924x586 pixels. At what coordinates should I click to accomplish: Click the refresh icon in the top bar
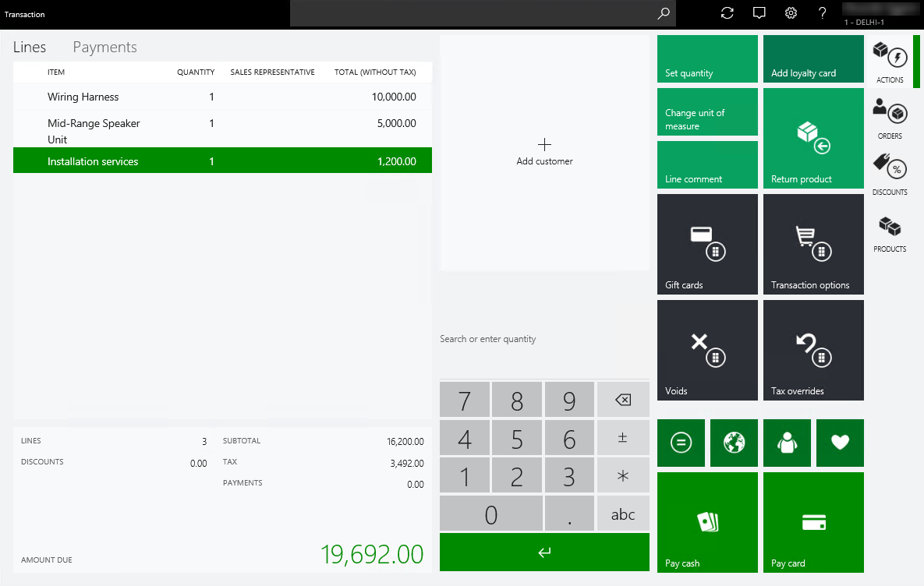(x=727, y=13)
